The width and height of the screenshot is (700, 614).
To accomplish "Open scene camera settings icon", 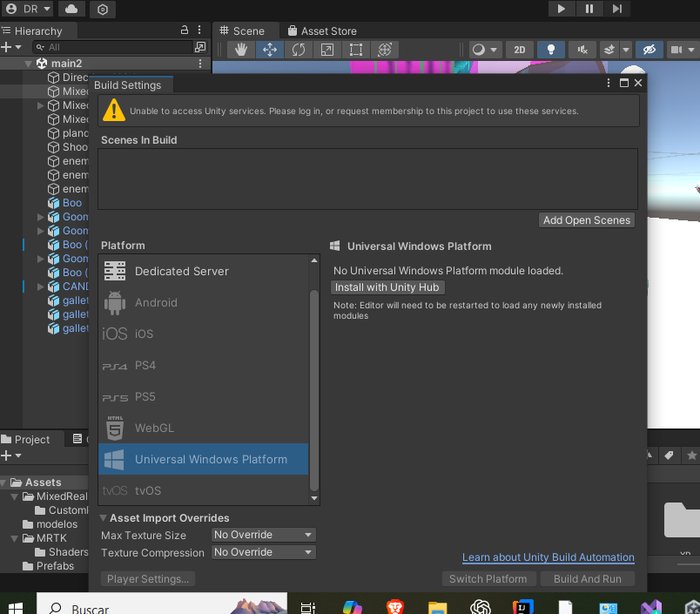I will coord(676,50).
